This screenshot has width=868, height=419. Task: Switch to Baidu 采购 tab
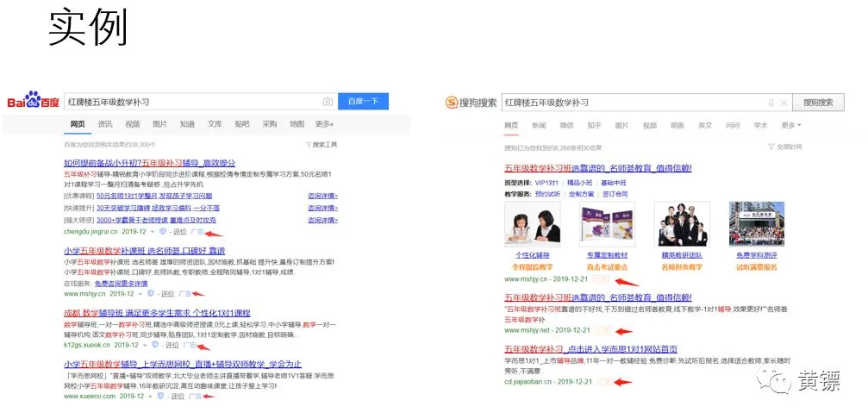pyautogui.click(x=270, y=124)
